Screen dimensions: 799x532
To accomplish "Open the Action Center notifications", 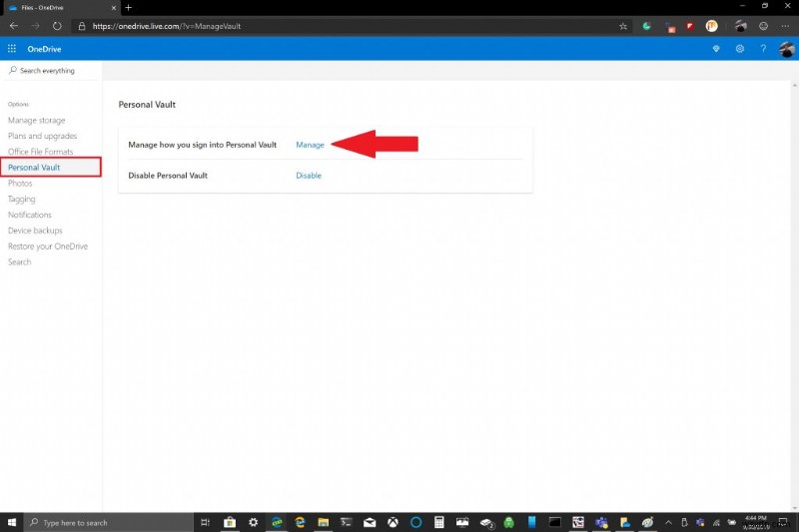I will click(784, 522).
